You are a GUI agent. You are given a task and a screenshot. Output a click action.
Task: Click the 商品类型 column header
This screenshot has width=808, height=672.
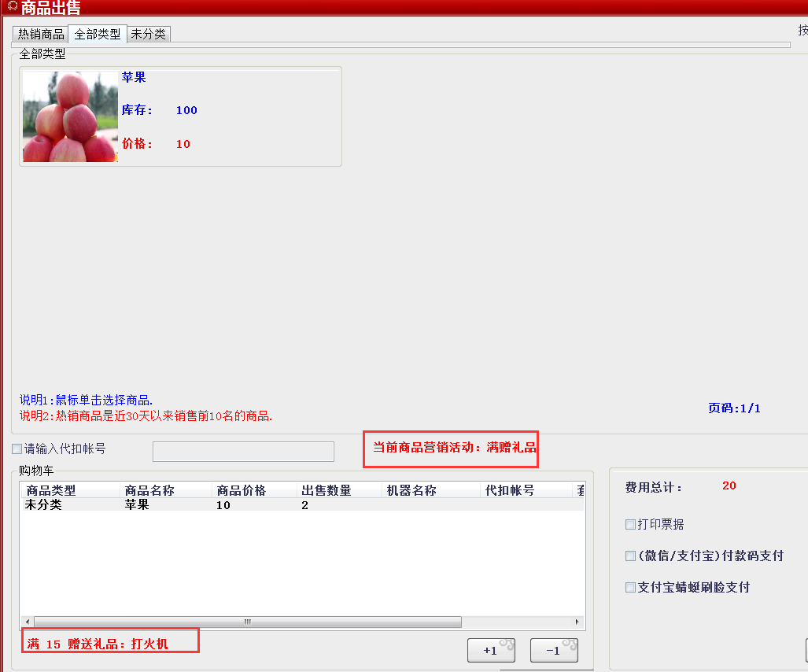pyautogui.click(x=70, y=490)
